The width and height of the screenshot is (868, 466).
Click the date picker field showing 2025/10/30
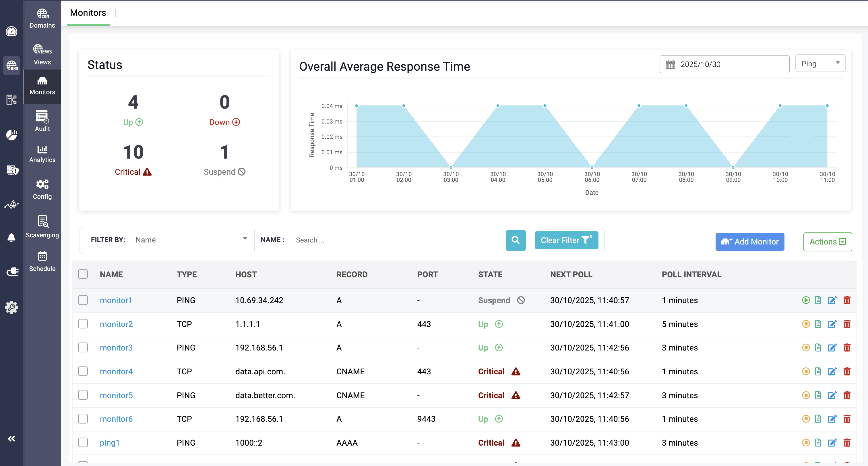coord(724,64)
